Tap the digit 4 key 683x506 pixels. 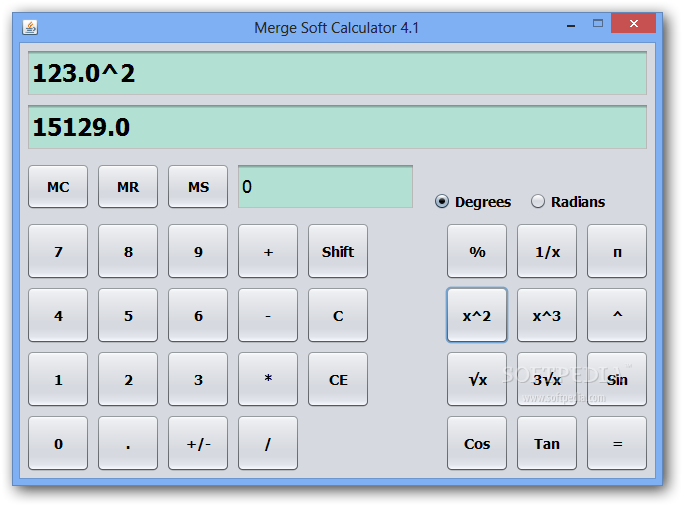tap(58, 315)
